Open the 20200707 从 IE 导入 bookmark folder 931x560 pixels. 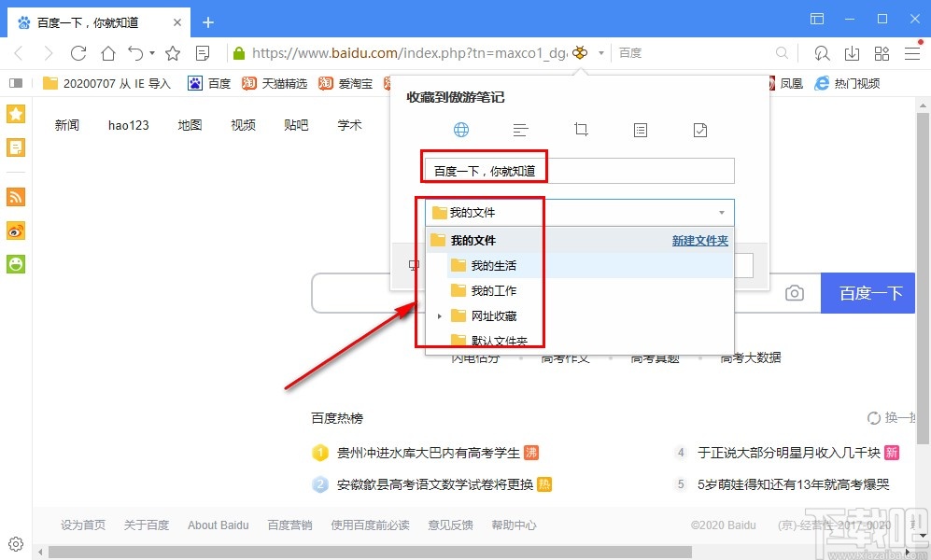point(106,84)
